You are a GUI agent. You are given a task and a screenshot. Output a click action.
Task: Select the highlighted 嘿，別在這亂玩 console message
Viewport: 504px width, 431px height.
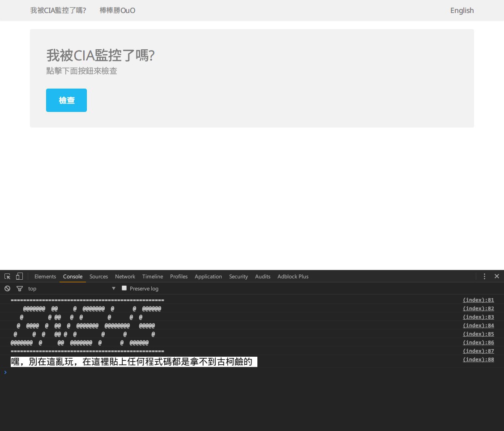[134, 362]
